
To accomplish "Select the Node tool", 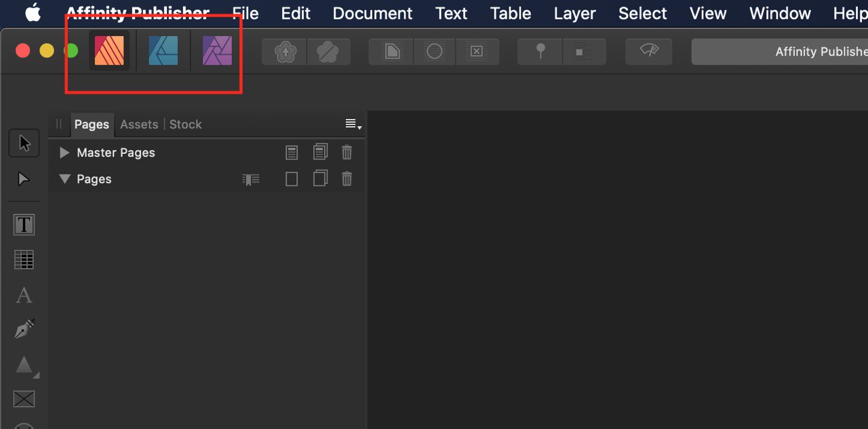I will click(24, 179).
